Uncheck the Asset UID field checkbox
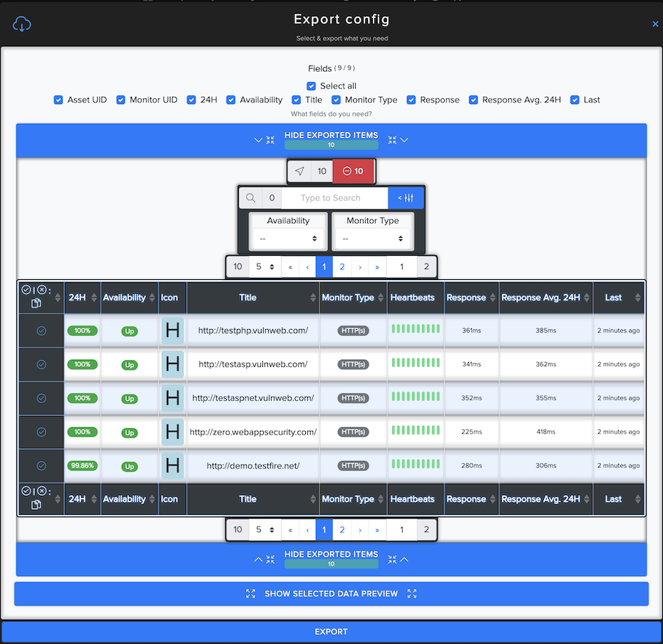 coord(58,100)
